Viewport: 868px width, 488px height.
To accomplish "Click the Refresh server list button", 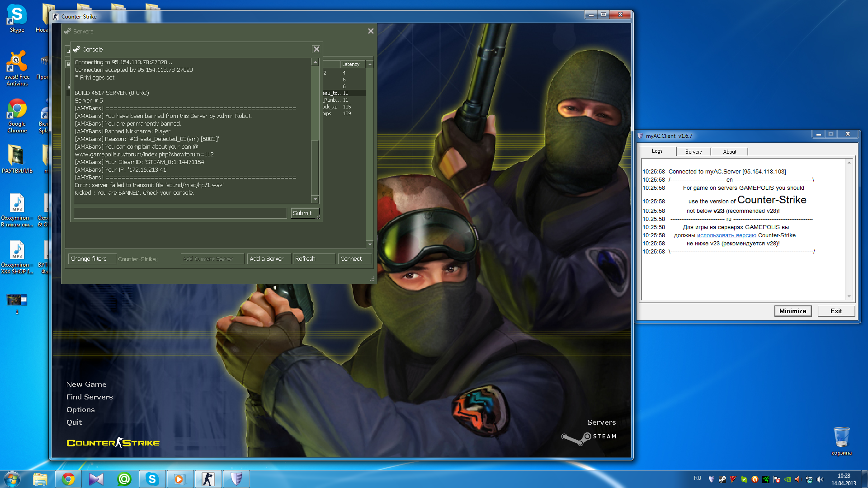I will click(313, 259).
